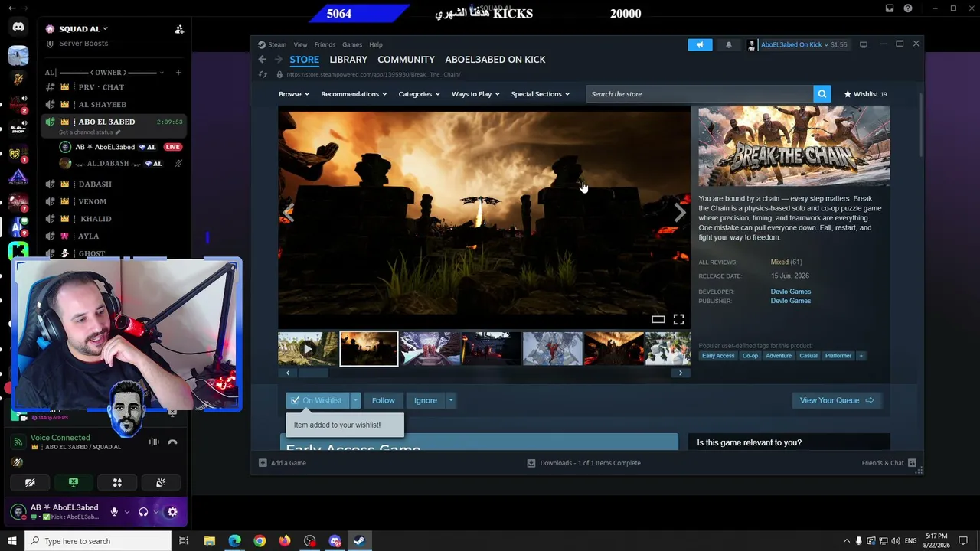Click the Steam page vertical scrollbar
The image size is (980, 551).
(920, 126)
